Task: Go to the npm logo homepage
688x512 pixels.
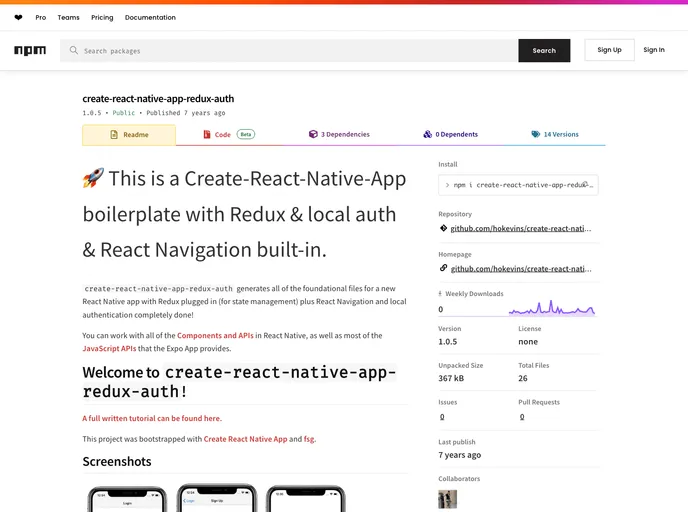Action: pyautogui.click(x=30, y=50)
